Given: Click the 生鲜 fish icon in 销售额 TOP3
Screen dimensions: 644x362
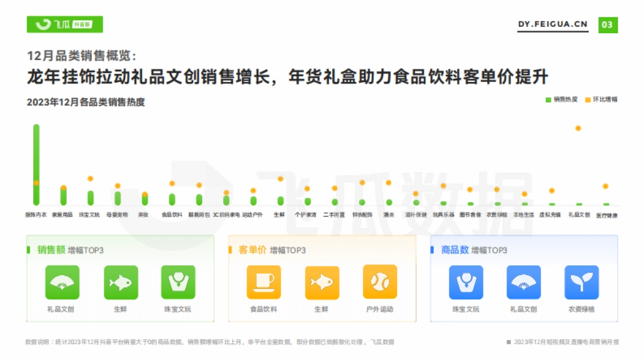Looking at the screenshot, I should tap(120, 282).
